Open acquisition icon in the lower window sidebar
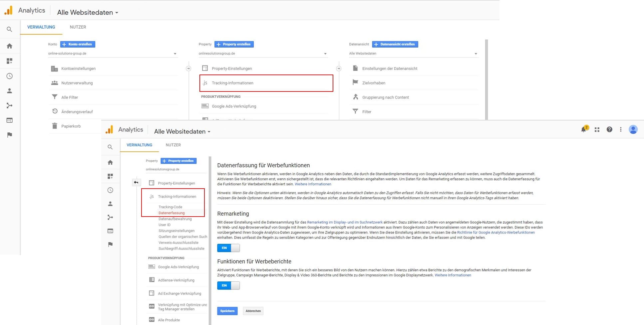 (x=110, y=217)
